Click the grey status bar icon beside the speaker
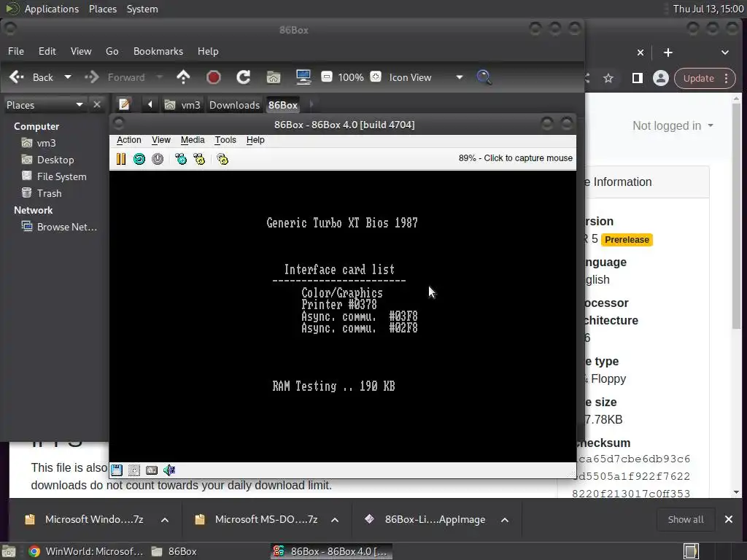The width and height of the screenshot is (747, 560). click(x=152, y=470)
